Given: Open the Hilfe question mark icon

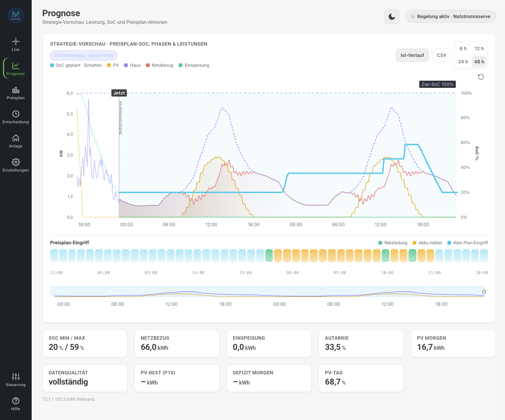Looking at the screenshot, I should (15, 401).
